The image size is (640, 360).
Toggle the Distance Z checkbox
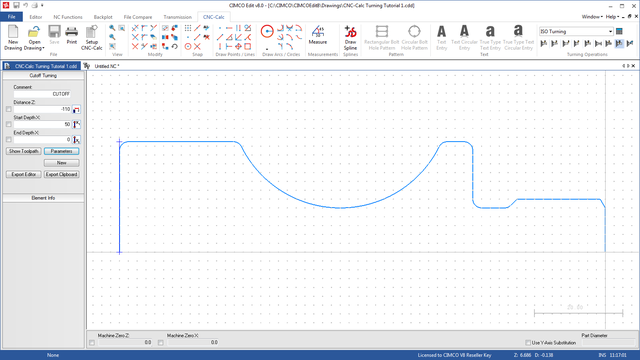pos(9,109)
